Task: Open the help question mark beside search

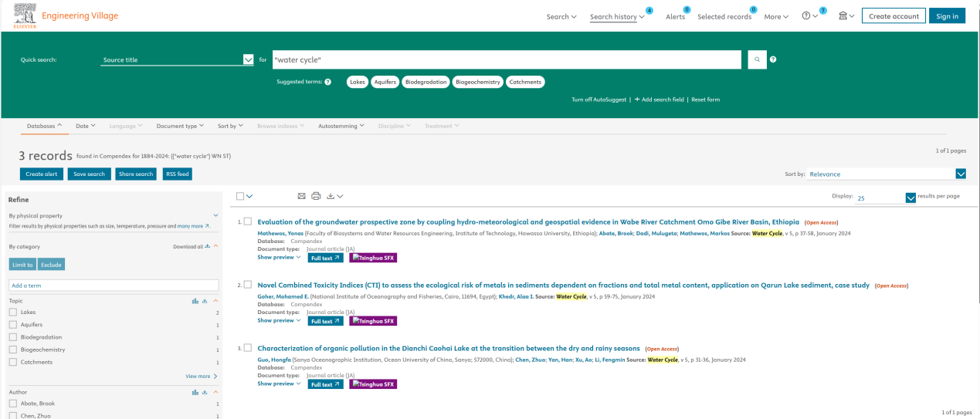Action: [773, 59]
